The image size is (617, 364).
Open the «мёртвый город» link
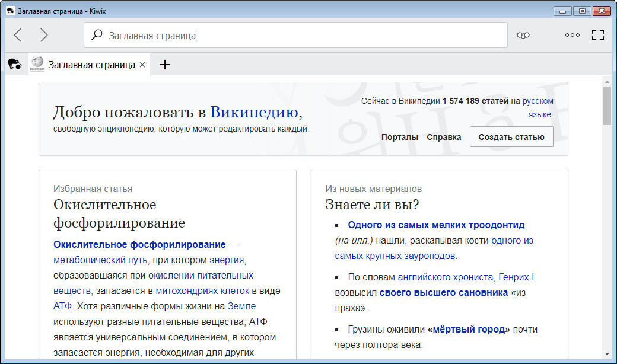[469, 330]
